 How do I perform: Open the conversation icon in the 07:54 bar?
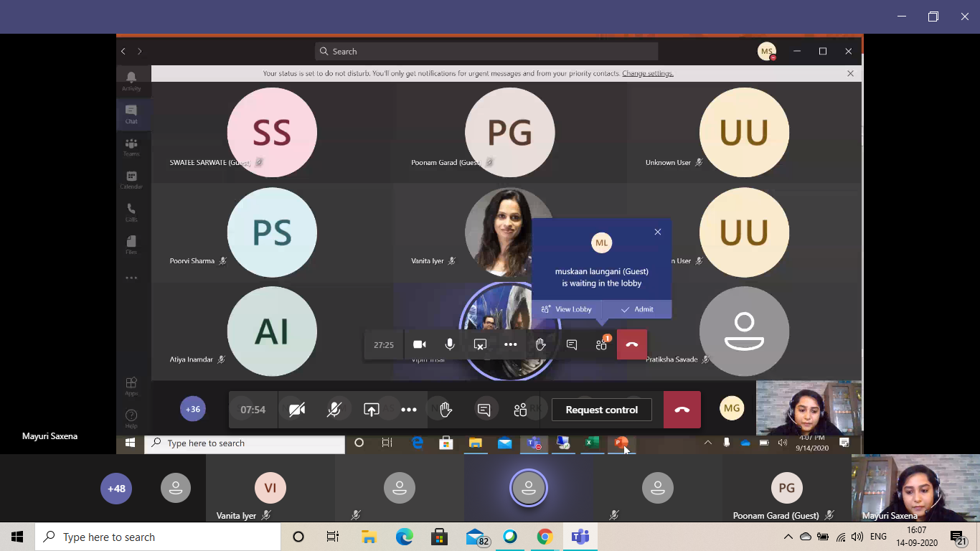pos(484,410)
